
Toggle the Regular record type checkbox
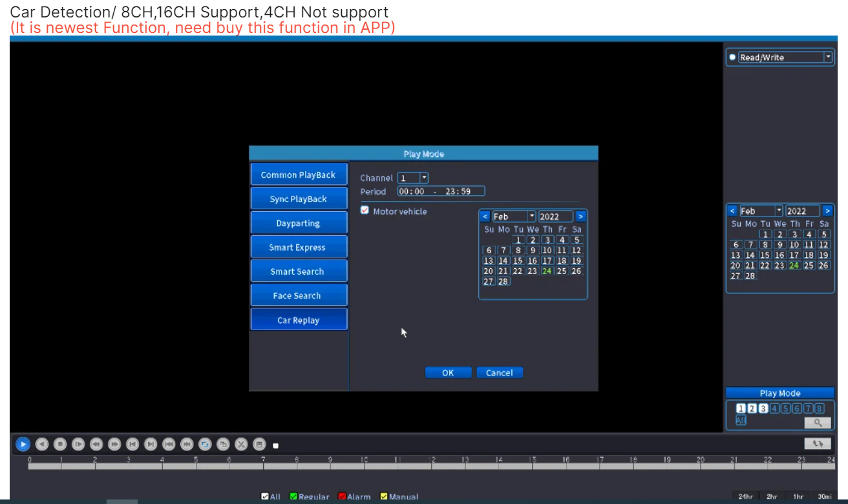293,497
